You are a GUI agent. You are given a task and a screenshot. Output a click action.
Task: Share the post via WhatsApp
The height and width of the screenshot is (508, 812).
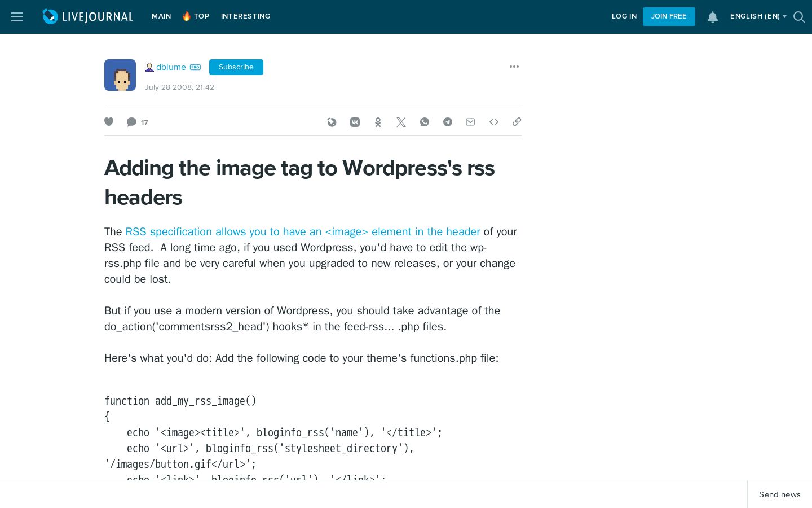pos(425,122)
